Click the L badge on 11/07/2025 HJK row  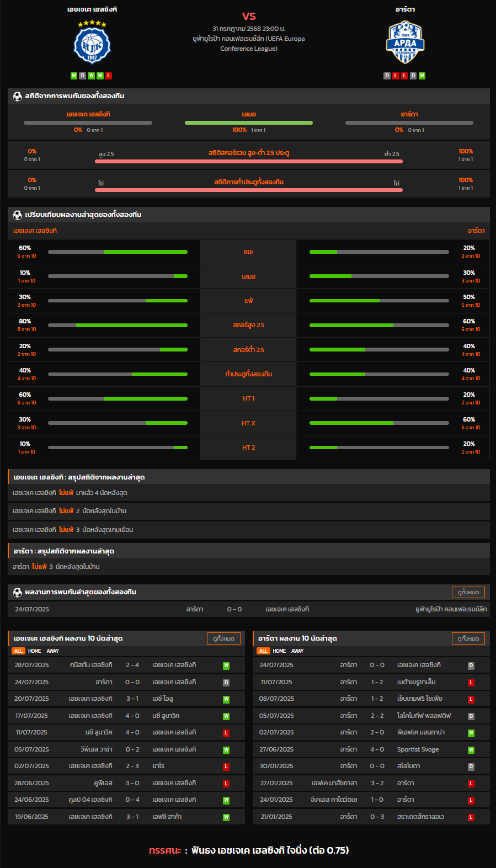[226, 733]
